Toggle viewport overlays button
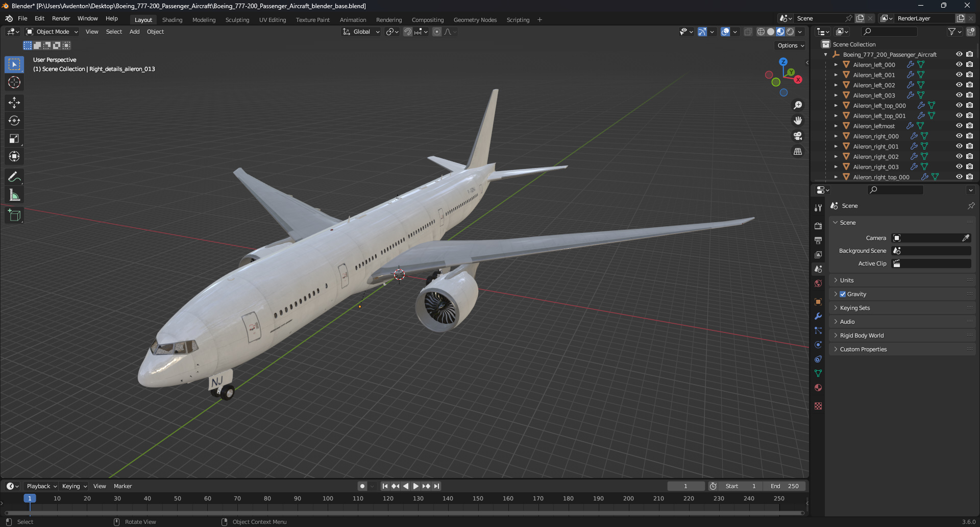The image size is (980, 527). tap(725, 32)
